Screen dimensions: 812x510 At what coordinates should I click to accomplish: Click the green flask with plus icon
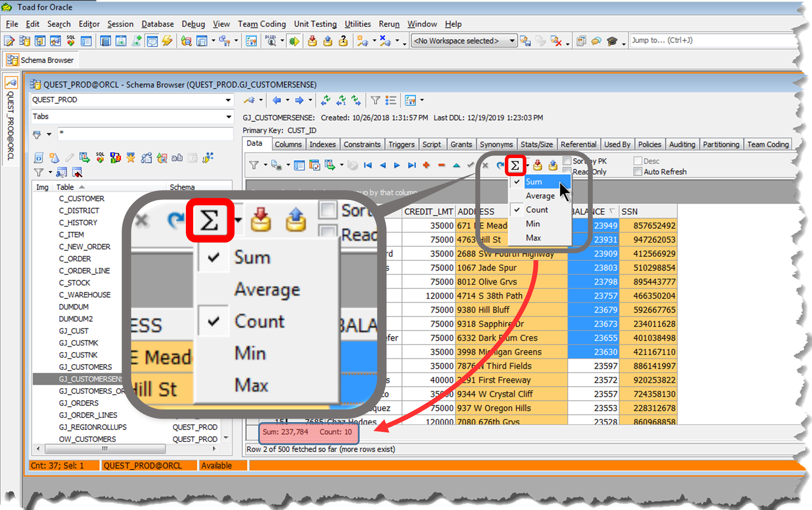137,41
